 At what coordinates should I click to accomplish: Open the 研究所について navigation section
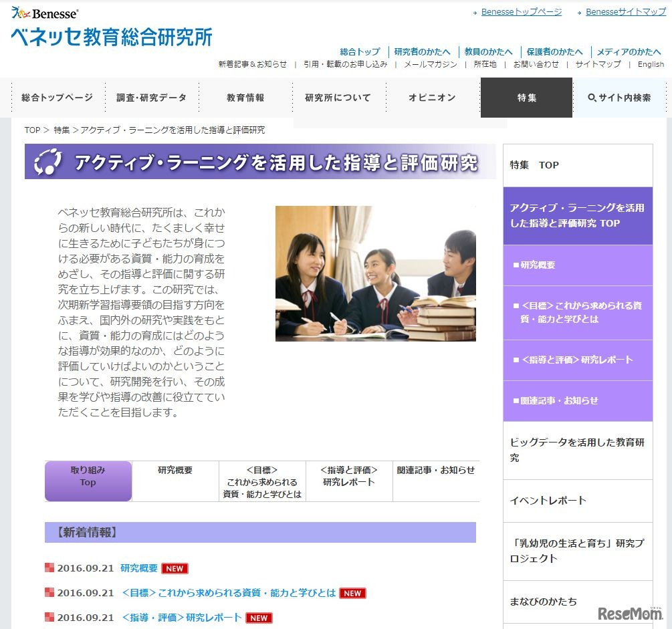[338, 97]
